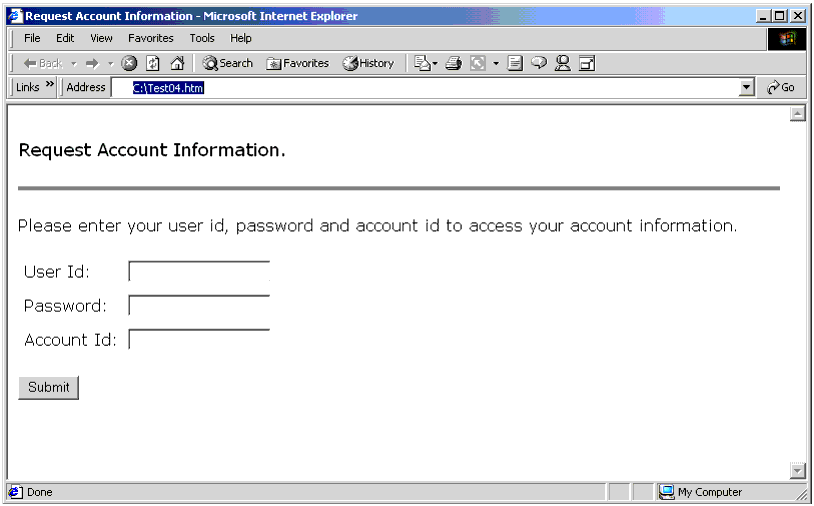Click the 'Request Account Information.' heading
Viewport: 814px width, 506px height.
[x=152, y=150]
